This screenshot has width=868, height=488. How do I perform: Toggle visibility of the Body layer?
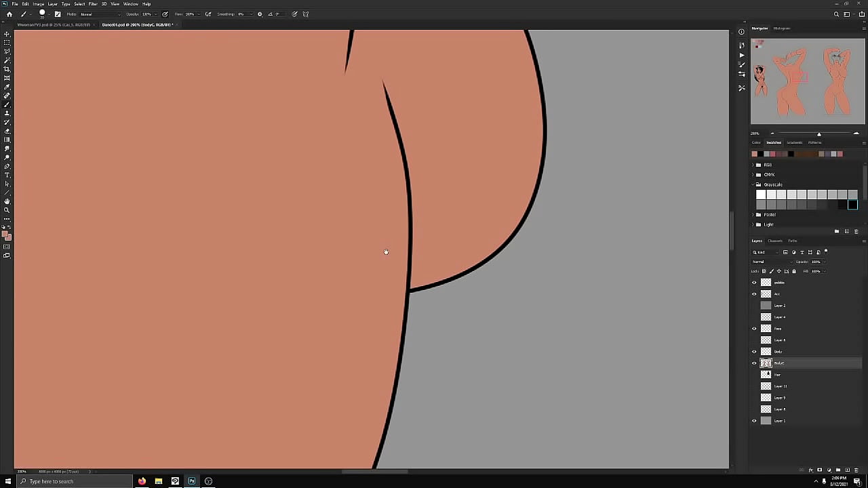click(x=754, y=351)
